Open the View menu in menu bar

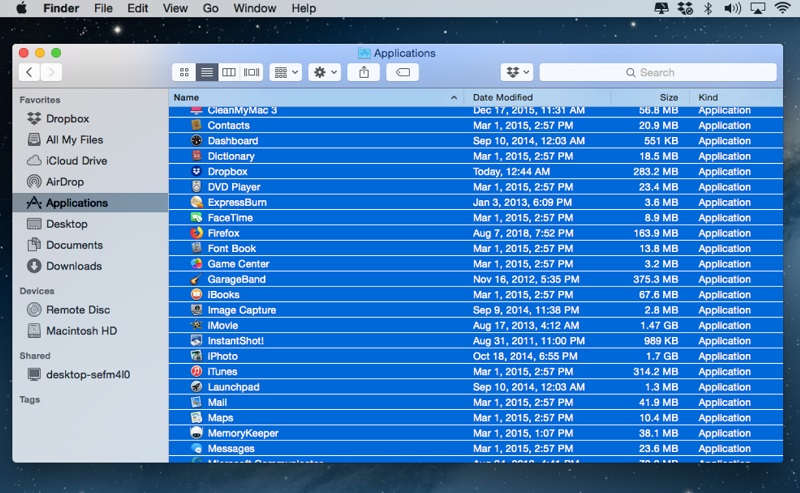(173, 8)
